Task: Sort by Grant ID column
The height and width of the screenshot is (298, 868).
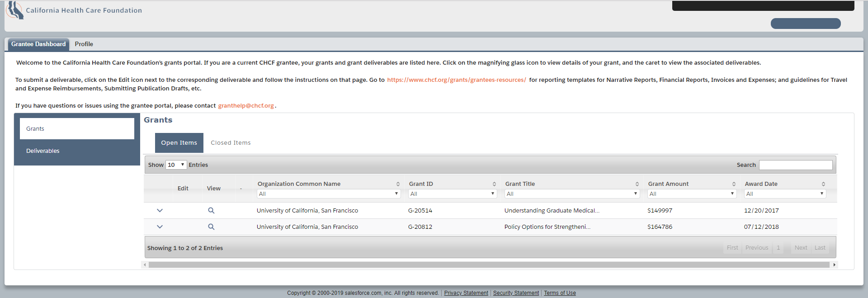Action: coord(494,184)
